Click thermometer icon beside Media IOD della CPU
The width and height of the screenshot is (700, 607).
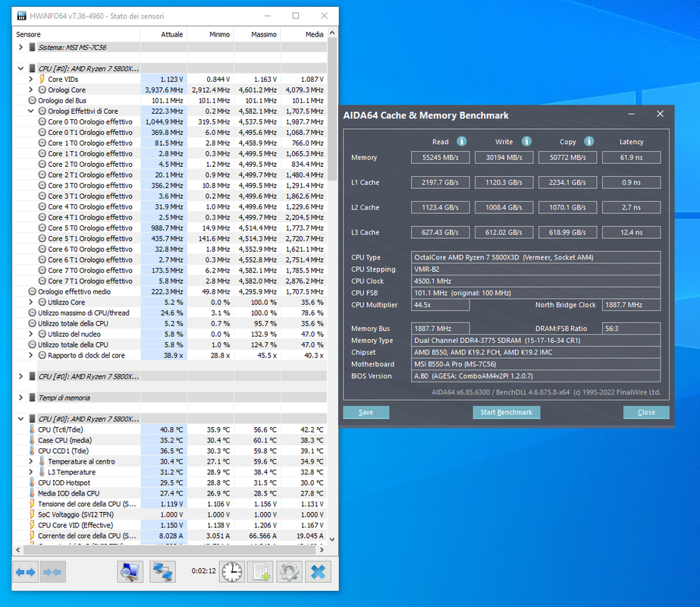coord(32,493)
